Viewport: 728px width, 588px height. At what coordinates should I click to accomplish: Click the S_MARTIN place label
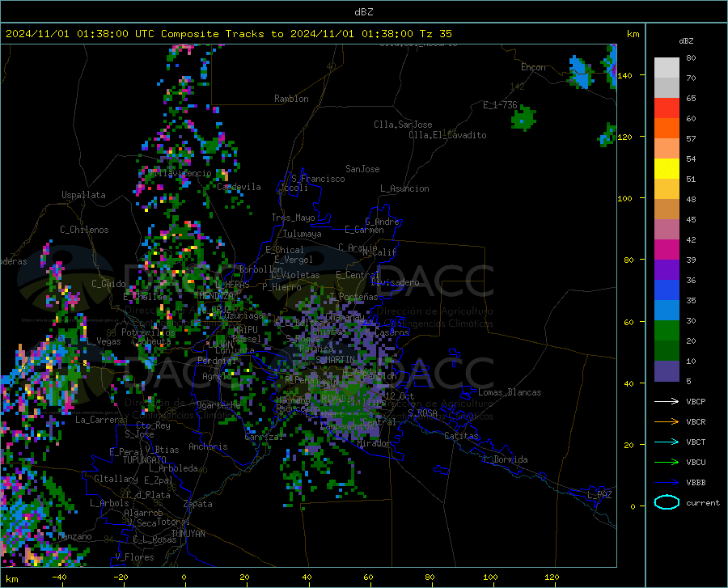(x=335, y=360)
